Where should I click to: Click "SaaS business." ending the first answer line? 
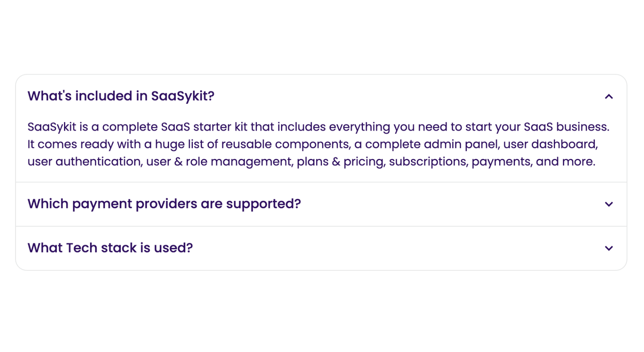point(566,127)
